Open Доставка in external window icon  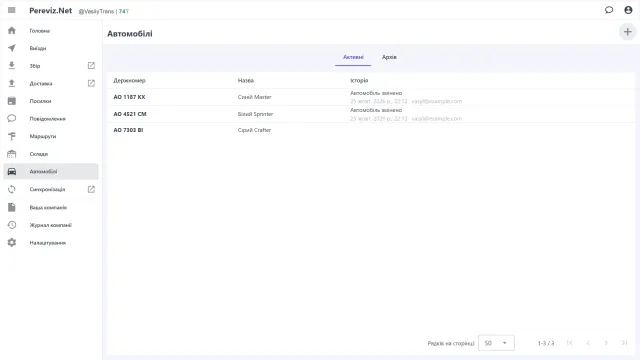[x=91, y=83]
